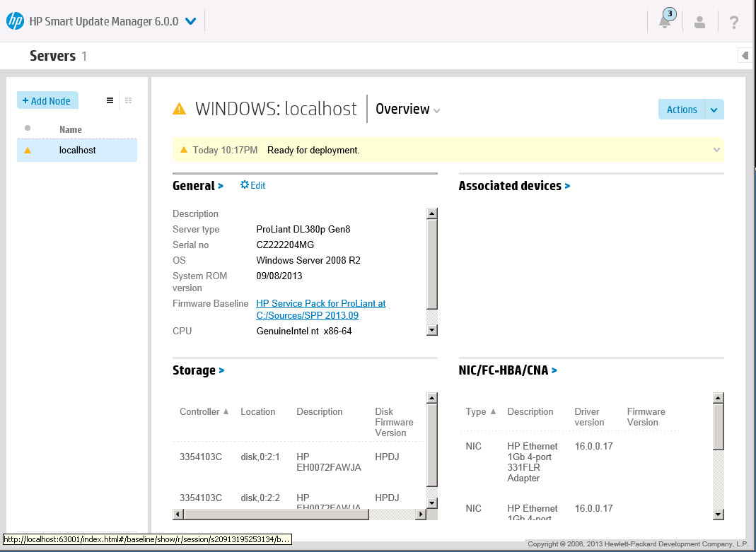This screenshot has height=552, width=756.
Task: Open the help question mark icon
Action: pyautogui.click(x=734, y=22)
